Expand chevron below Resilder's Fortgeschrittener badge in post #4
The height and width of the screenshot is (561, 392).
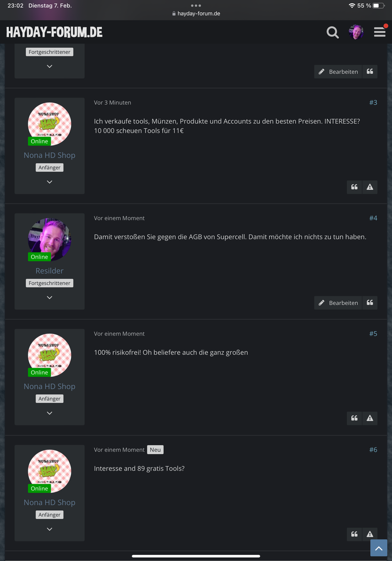point(49,298)
